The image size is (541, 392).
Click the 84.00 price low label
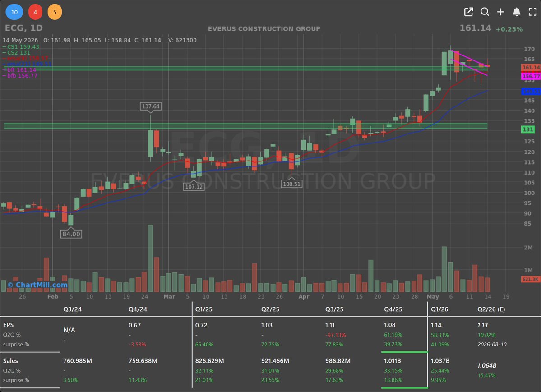point(71,234)
